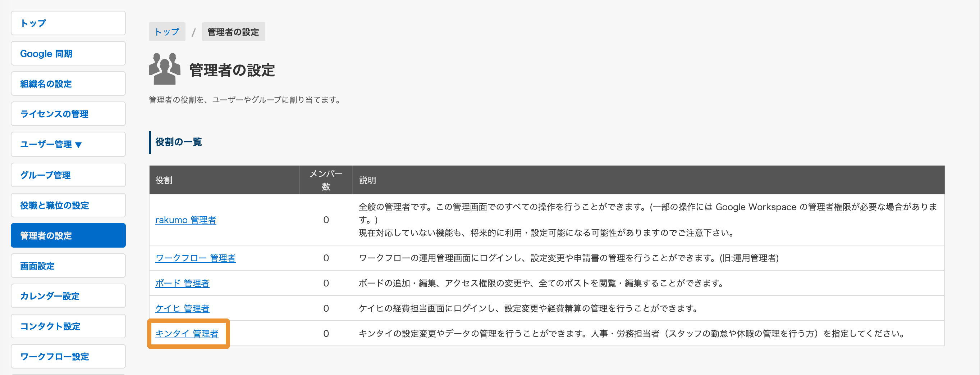The width and height of the screenshot is (980, 375).
Task: Open 画面設定 from the sidebar
Action: tap(68, 266)
